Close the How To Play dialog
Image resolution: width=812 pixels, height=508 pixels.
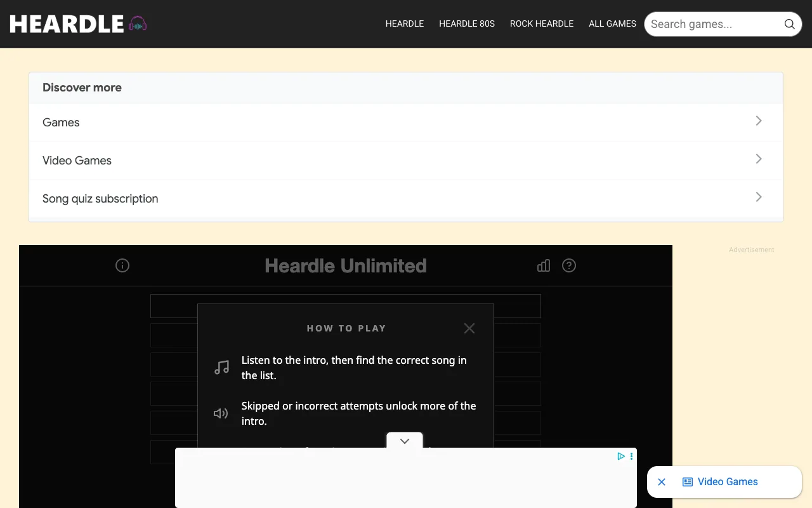click(469, 328)
